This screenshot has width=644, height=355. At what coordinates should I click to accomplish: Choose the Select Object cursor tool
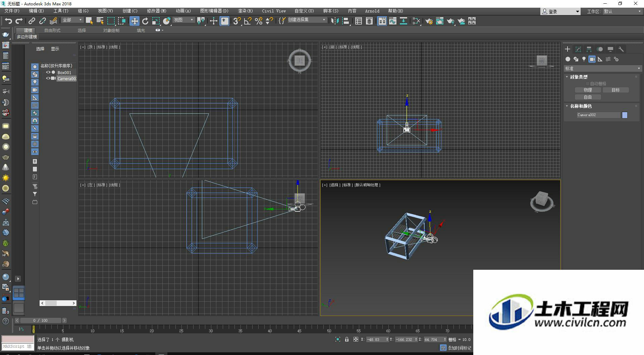pos(89,21)
